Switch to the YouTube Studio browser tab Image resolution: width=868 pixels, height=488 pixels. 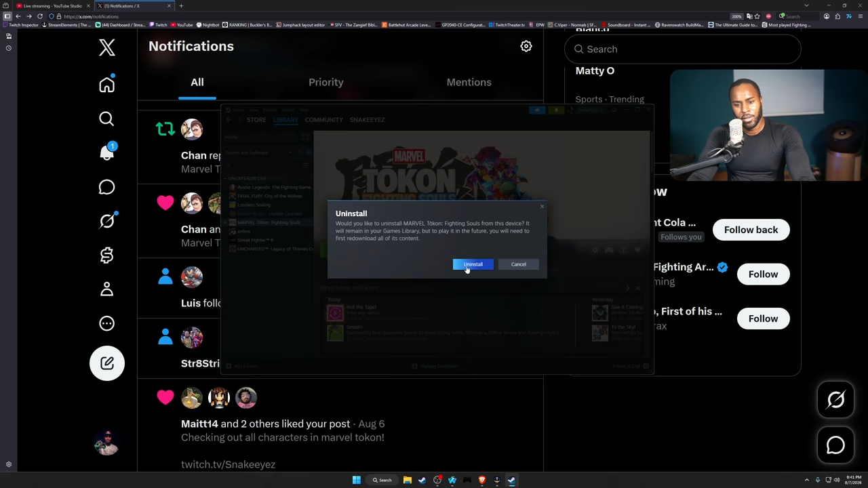tap(52, 6)
